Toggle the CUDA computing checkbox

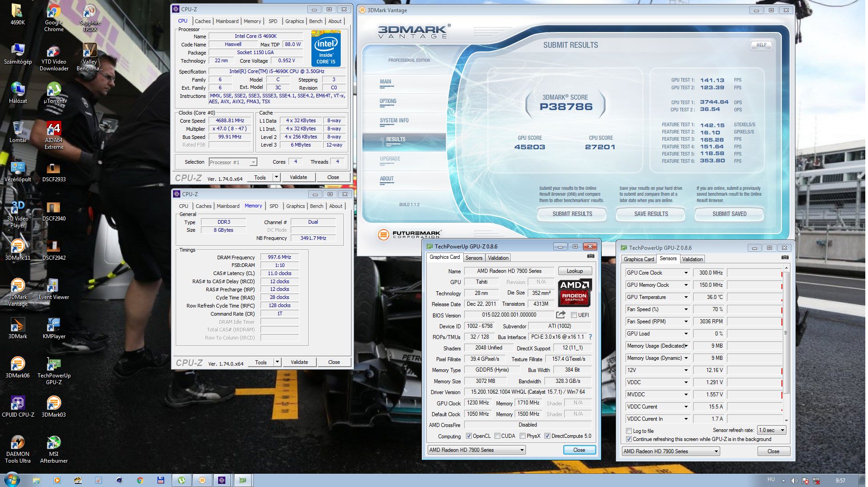[x=498, y=436]
